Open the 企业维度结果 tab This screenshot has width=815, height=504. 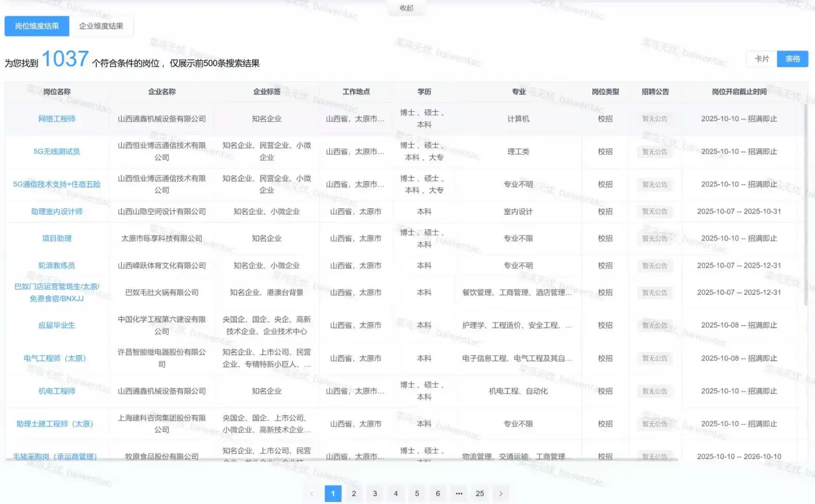102,26
